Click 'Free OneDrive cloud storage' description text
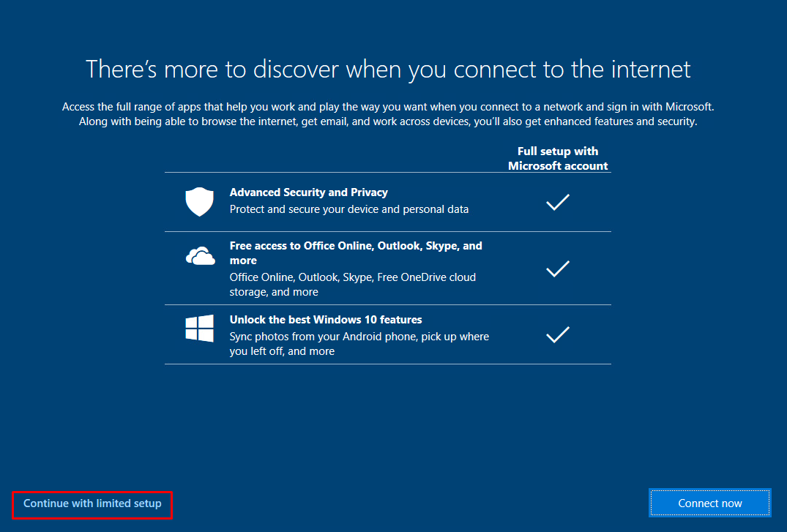This screenshot has width=787, height=532. click(x=352, y=285)
